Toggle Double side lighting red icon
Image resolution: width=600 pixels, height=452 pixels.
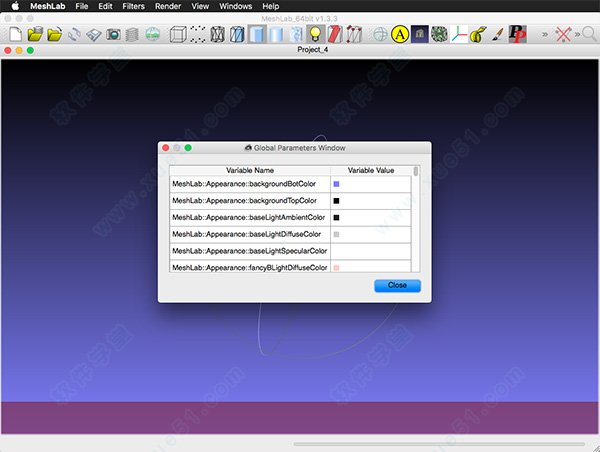tap(335, 34)
